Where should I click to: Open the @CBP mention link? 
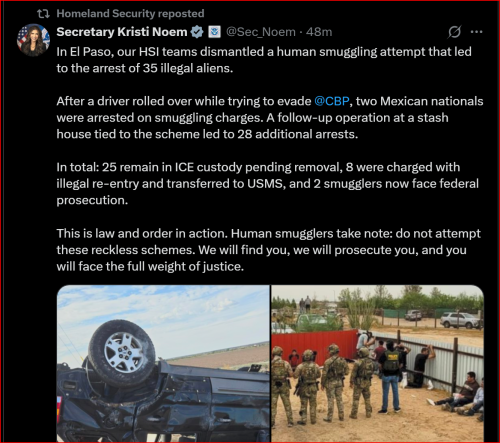332,101
